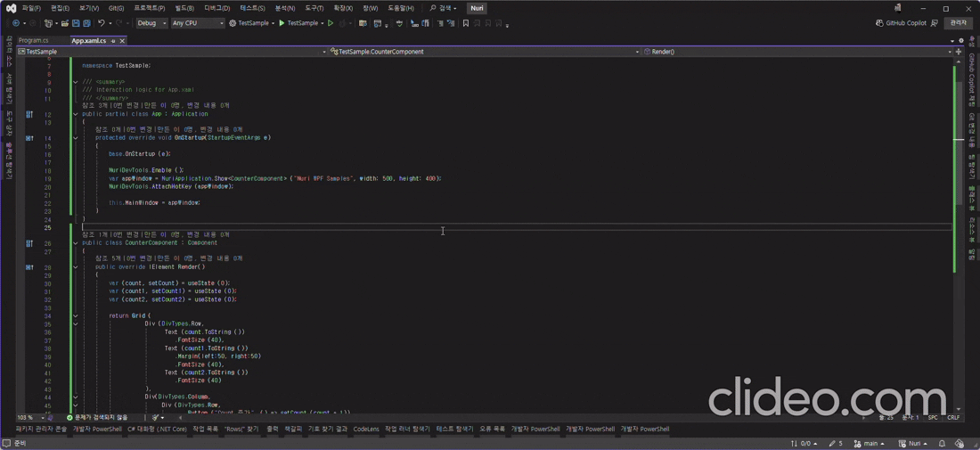Open the 103 % zoom level dropdown
Viewport: 980px width, 450px height.
tap(31, 417)
